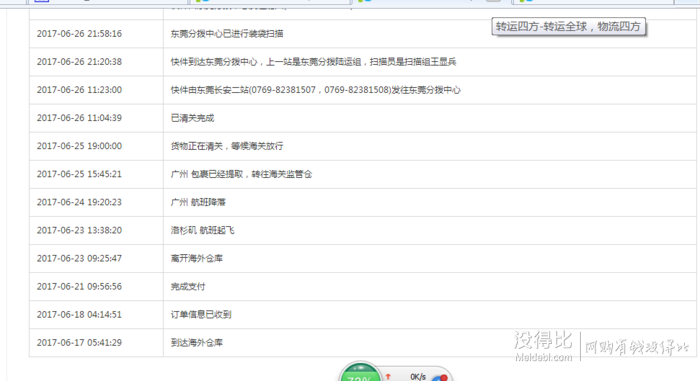Screen dimensions: 700x381
Task: Click the red upload arrow in floating widget
Action: 388,377
